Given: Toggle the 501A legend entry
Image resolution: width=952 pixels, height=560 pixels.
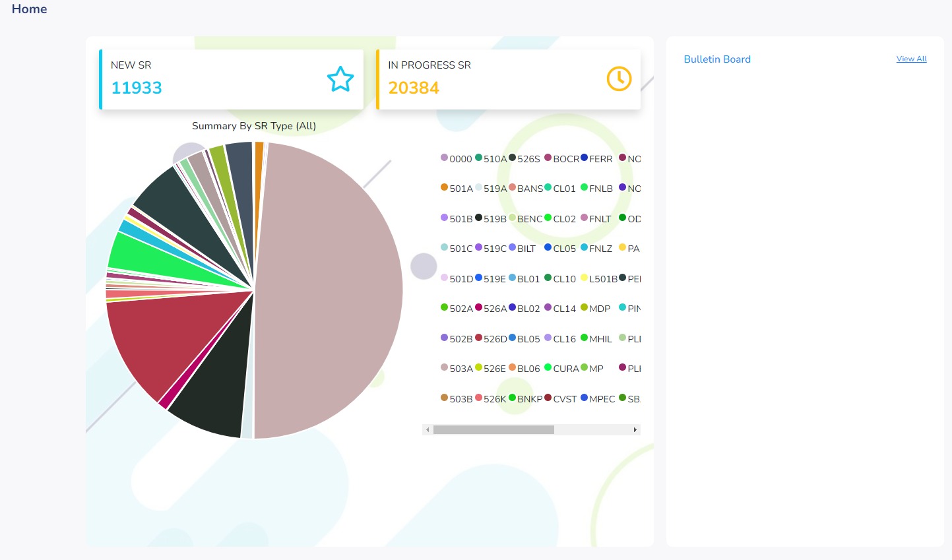Looking at the screenshot, I should pos(457,188).
